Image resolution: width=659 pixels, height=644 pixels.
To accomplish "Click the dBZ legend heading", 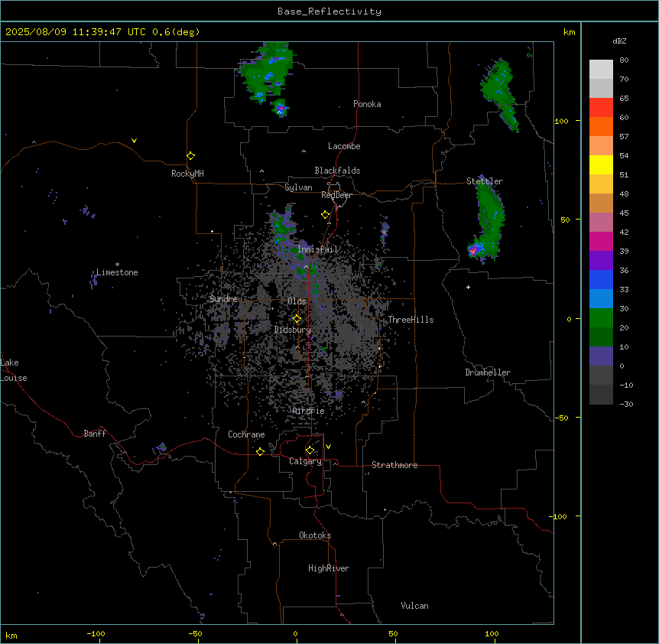I will (619, 41).
